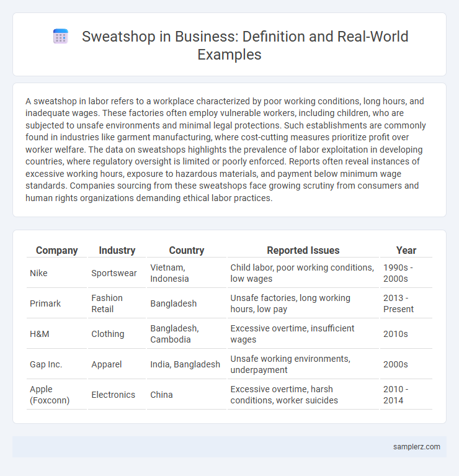459x476 pixels.
Task: Click the 'Apparel' industry cell
Action: pyautogui.click(x=117, y=364)
